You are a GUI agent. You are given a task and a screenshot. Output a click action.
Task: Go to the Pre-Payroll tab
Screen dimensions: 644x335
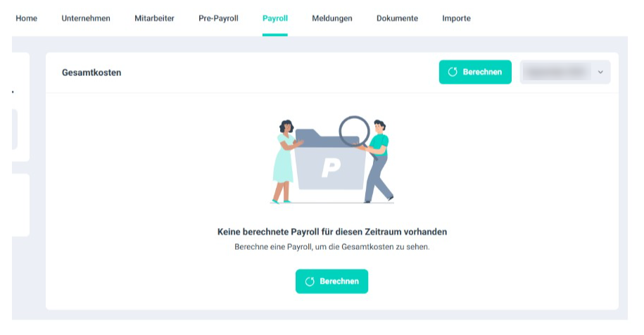tap(218, 18)
